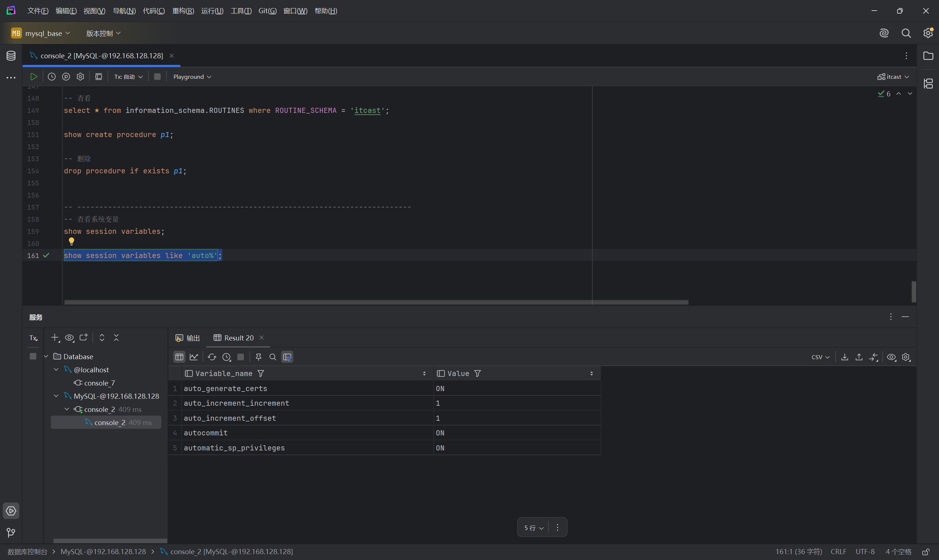939x560 pixels.
Task: Click the Explain Plan icon in editor toolbar
Action: tap(66, 77)
